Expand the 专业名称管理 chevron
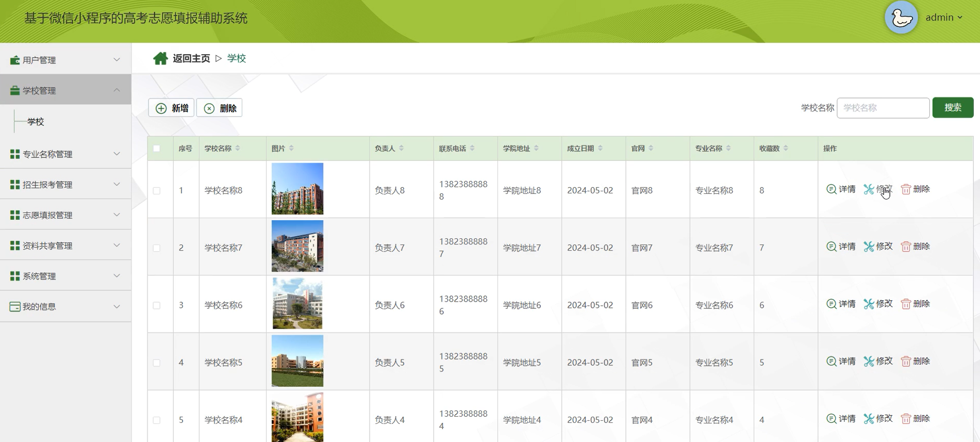The width and height of the screenshot is (980, 442). coord(117,154)
